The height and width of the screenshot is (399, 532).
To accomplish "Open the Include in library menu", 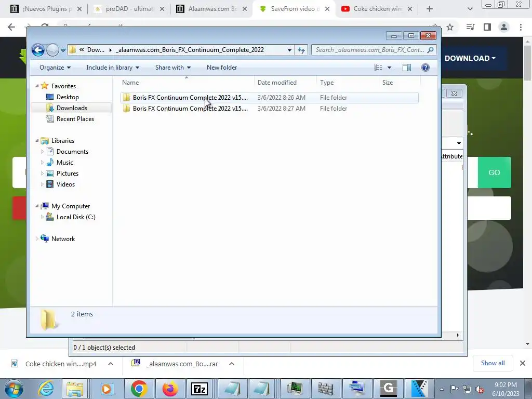I will tap(113, 68).
